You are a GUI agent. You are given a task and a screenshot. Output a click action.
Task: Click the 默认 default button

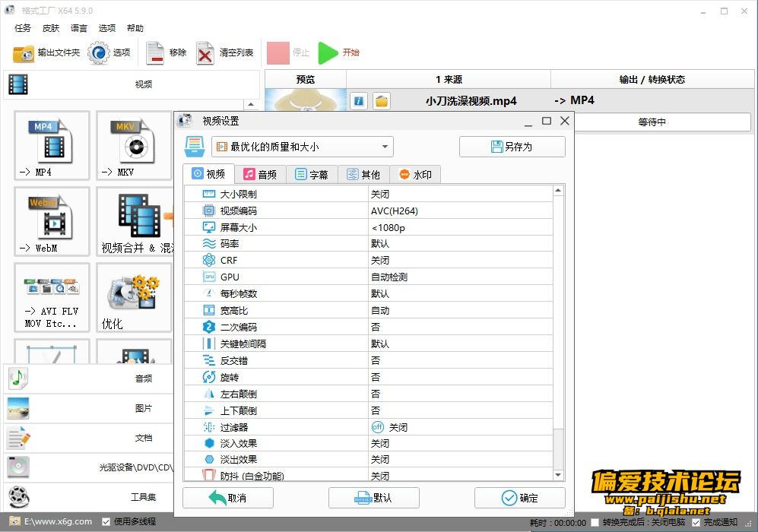pyautogui.click(x=374, y=498)
